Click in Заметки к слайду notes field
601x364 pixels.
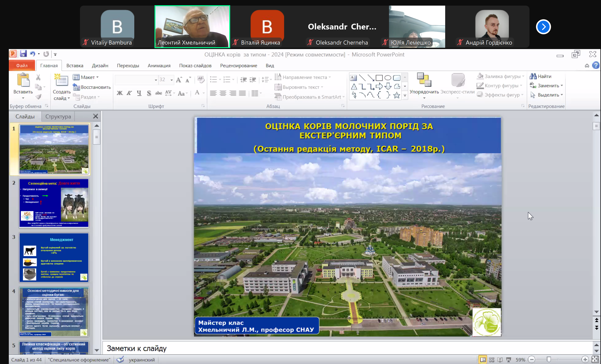[x=348, y=348]
